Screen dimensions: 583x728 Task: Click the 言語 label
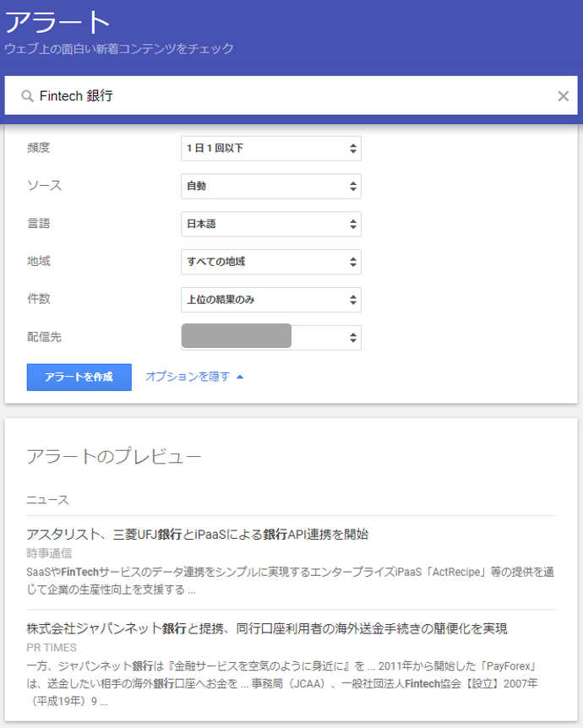point(39,223)
